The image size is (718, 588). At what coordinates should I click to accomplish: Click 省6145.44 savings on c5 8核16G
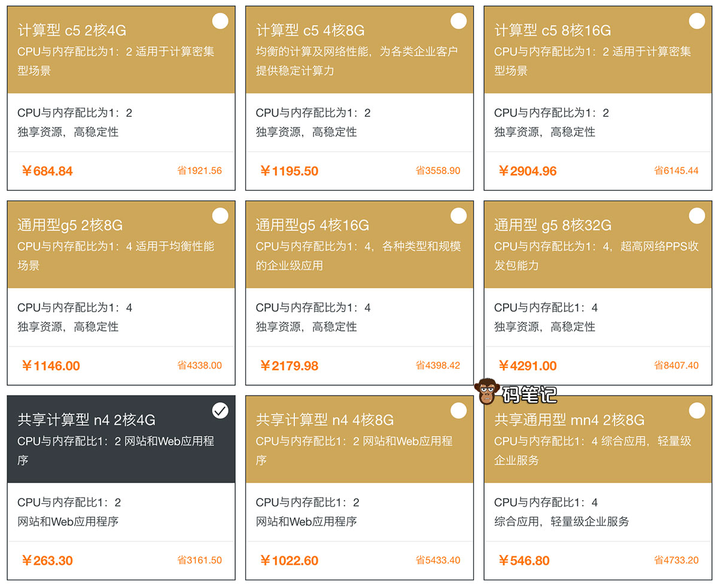676,170
